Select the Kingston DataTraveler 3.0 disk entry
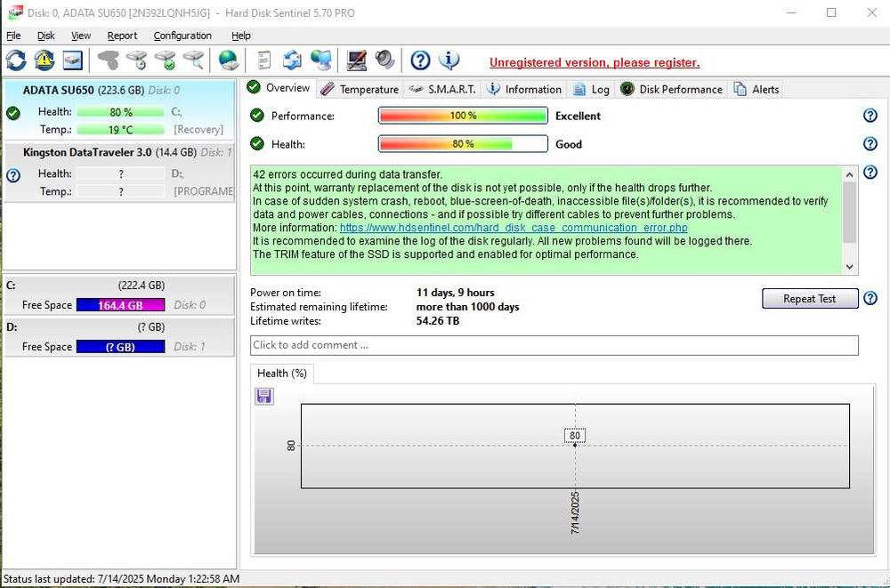This screenshot has width=890, height=588. coord(118,172)
